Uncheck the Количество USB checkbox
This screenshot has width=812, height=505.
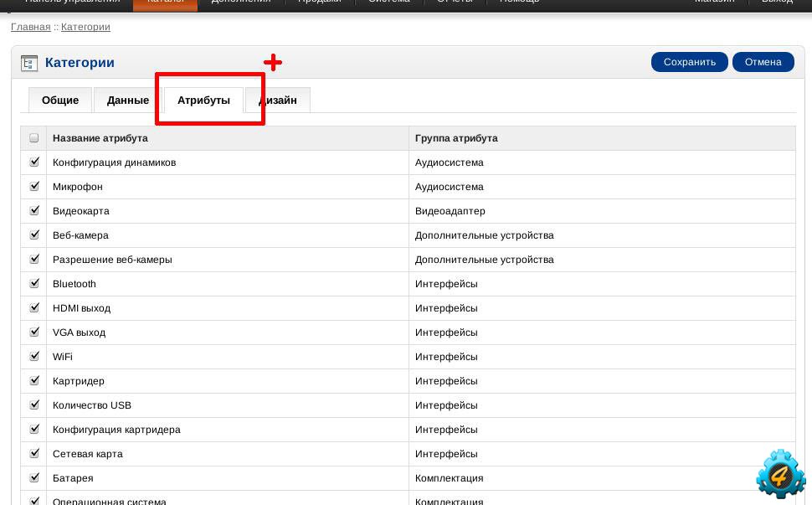(x=34, y=405)
